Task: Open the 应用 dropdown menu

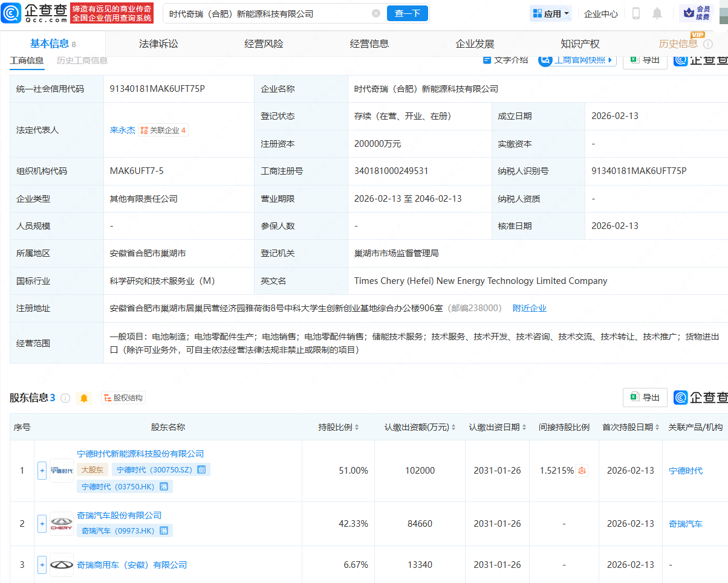Action: click(550, 13)
